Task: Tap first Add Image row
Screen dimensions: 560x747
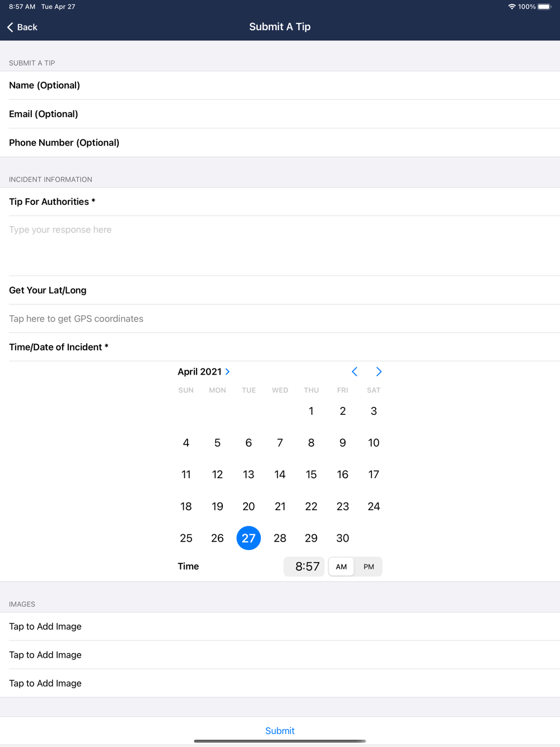Action: pyautogui.click(x=280, y=627)
